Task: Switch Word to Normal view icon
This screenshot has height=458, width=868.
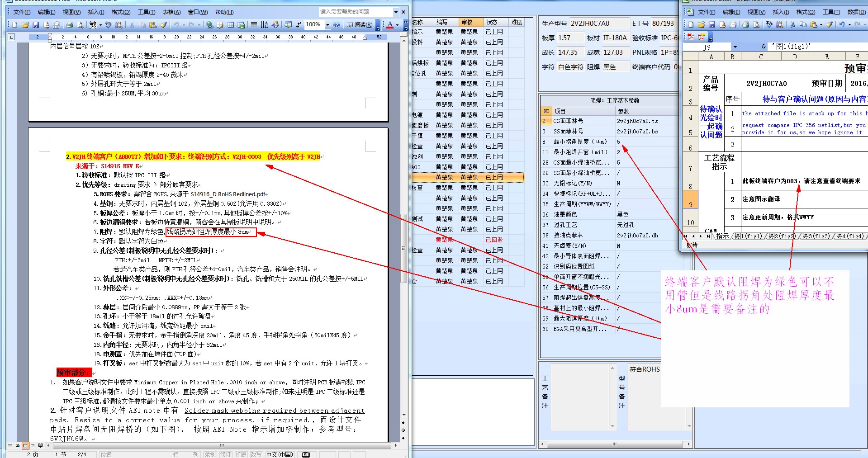Action: (x=10, y=445)
